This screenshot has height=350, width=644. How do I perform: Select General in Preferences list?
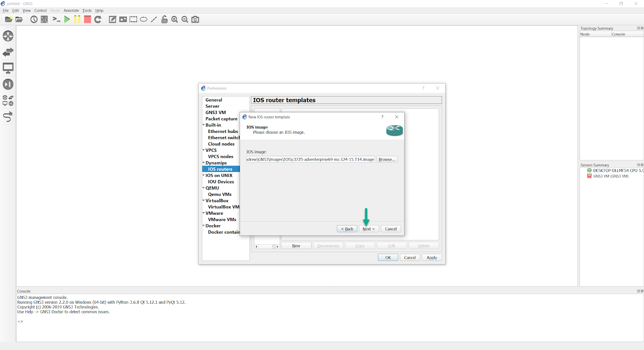[x=214, y=100]
